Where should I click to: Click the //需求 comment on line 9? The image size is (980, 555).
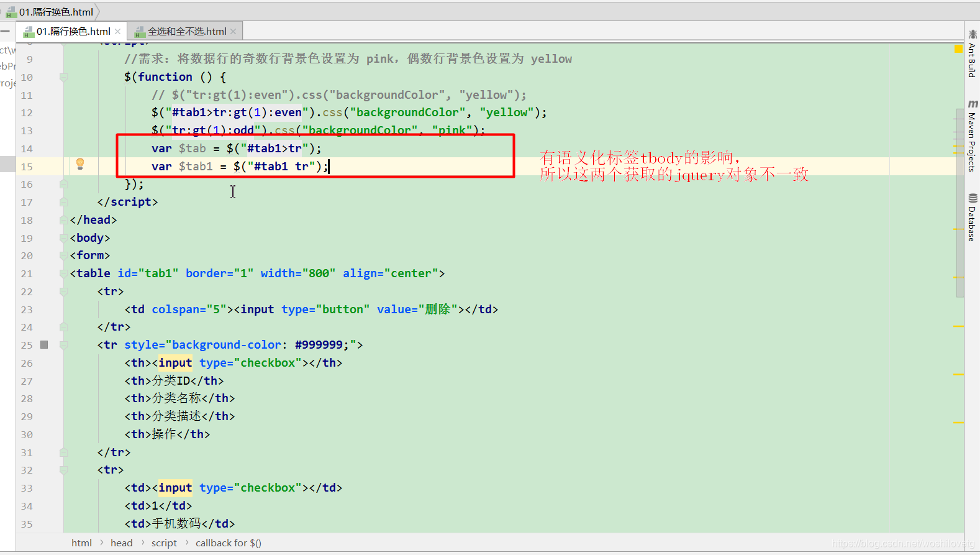click(348, 59)
